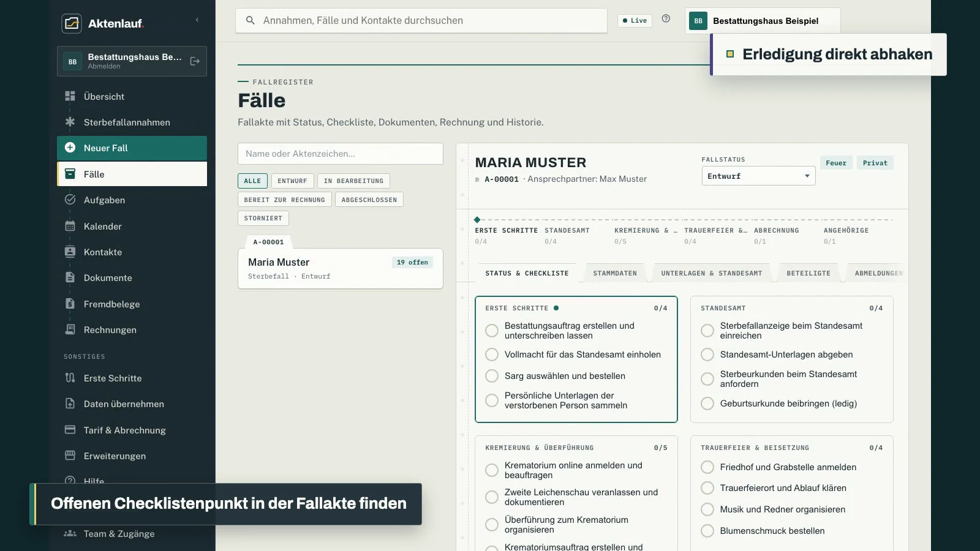Open the Neuer Fall menu item
Screen dimensions: 980x551
(x=132, y=148)
